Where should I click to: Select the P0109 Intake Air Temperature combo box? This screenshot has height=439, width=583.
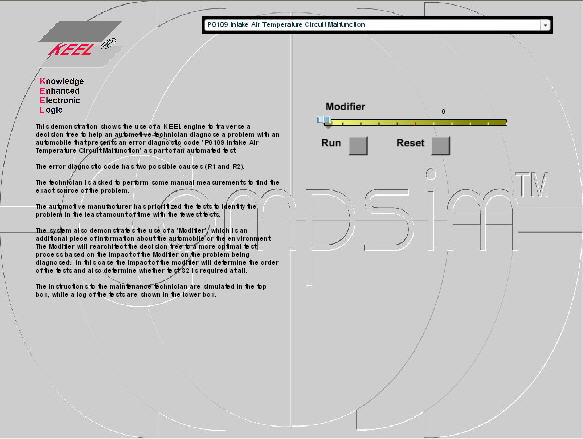pos(377,25)
